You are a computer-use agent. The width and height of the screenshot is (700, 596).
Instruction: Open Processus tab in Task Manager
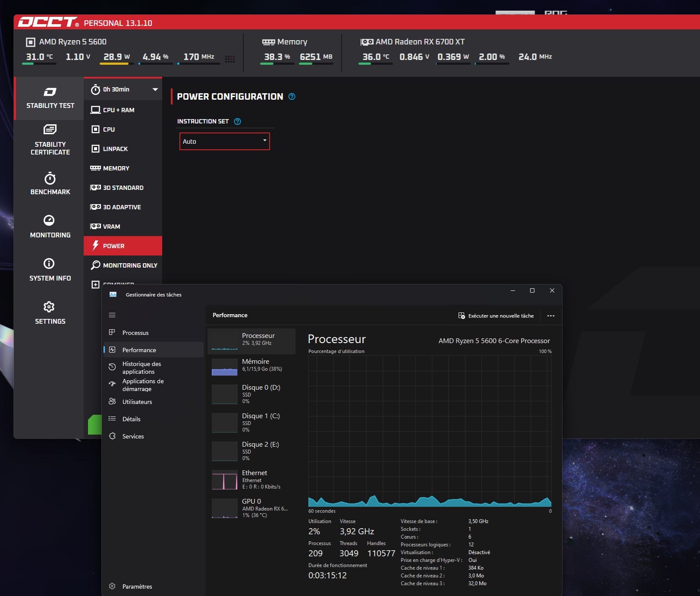click(x=153, y=333)
